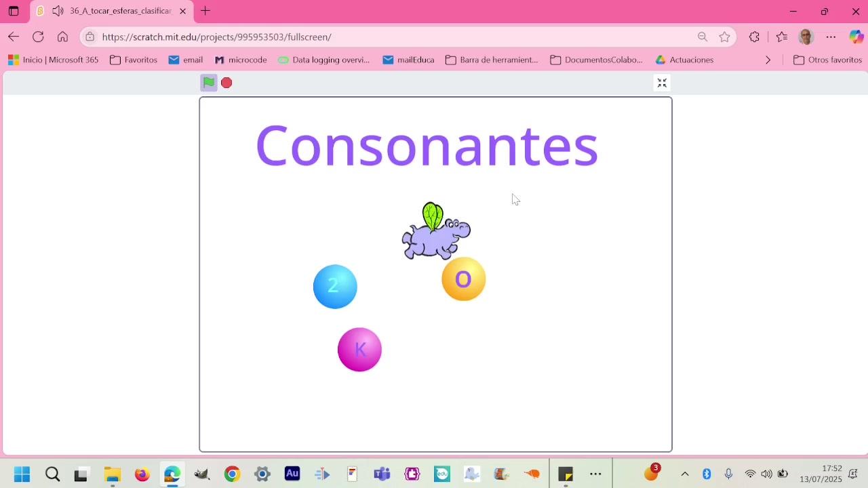Screen dimensions: 868x488
Task: Open the browser home page
Action: tap(62, 37)
